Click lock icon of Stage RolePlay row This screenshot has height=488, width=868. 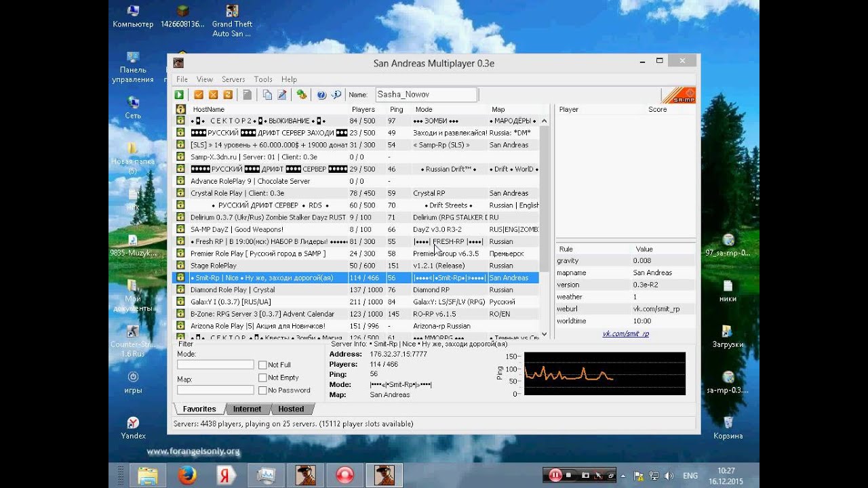[x=180, y=266]
